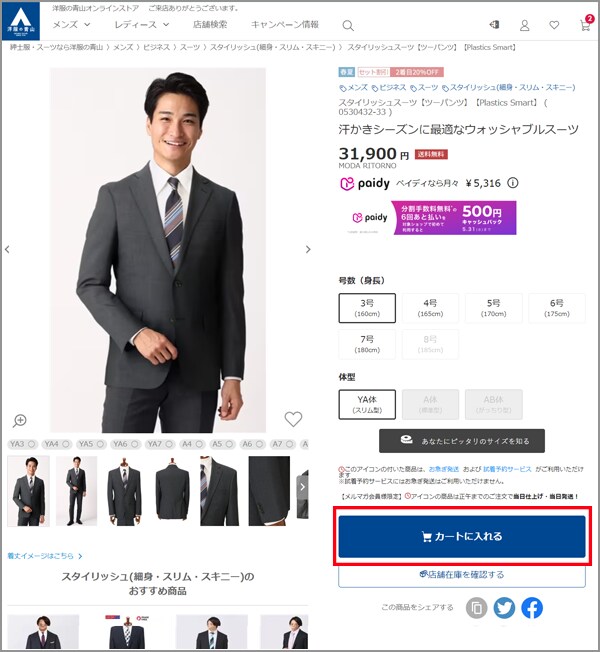
Task: Click the 店舗在庫を確認する button
Action: click(461, 575)
